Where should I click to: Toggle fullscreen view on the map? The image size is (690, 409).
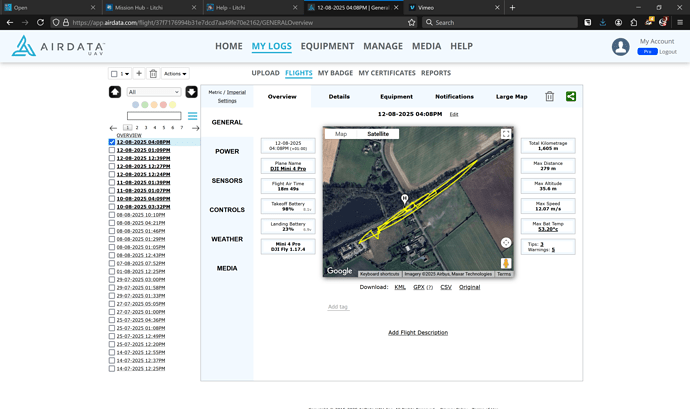coord(506,134)
